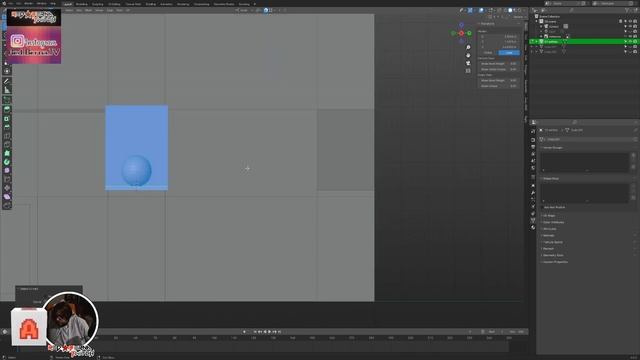This screenshot has height=360, width=640.
Task: Click the Local button in Transform panel
Action: click(x=509, y=53)
